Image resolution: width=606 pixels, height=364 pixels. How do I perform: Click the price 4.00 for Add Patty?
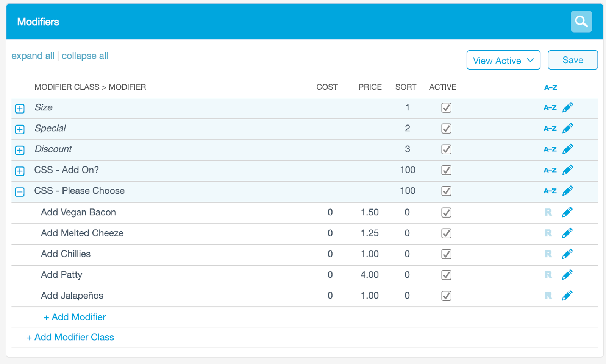point(369,275)
